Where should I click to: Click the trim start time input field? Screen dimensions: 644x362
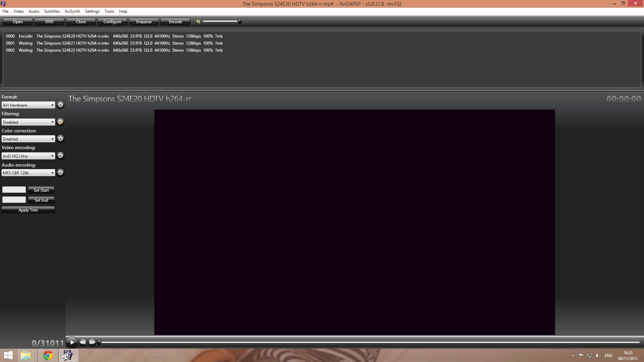(x=14, y=190)
